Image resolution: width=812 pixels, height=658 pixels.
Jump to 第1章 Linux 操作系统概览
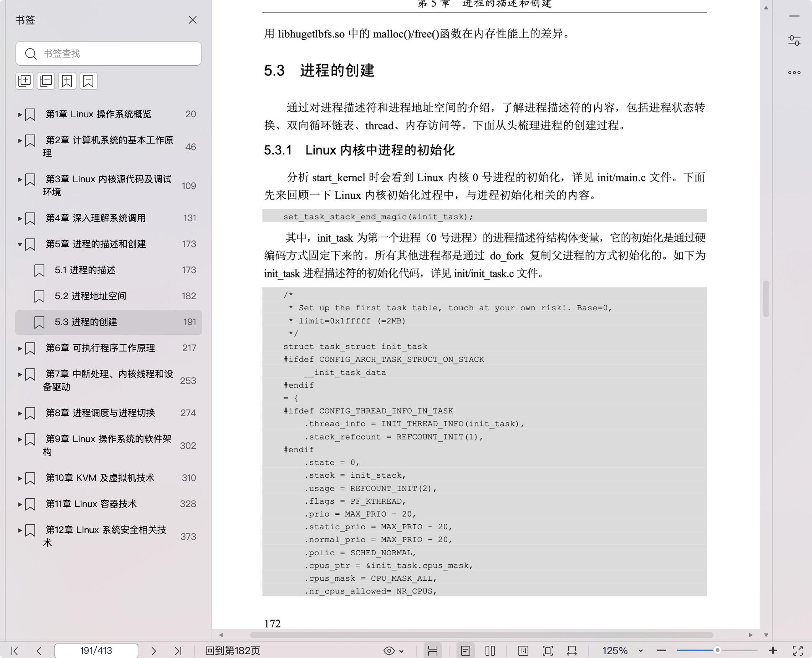tap(99, 114)
